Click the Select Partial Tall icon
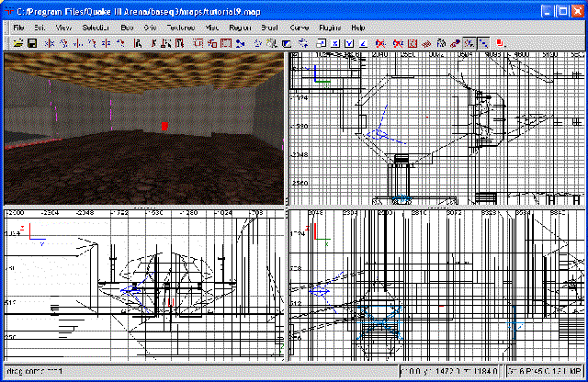Image resolution: width=588 pixels, height=382 pixels. point(166,43)
